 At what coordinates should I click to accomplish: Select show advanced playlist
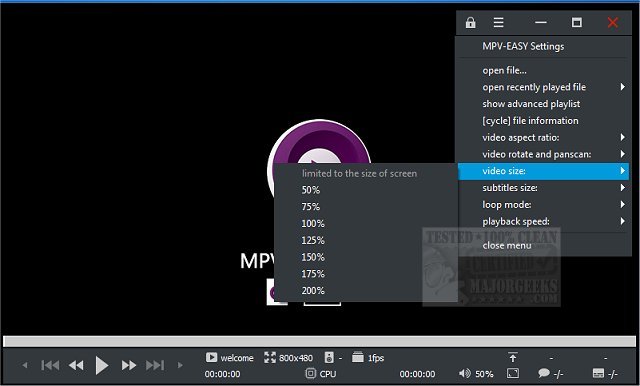pyautogui.click(x=543, y=104)
